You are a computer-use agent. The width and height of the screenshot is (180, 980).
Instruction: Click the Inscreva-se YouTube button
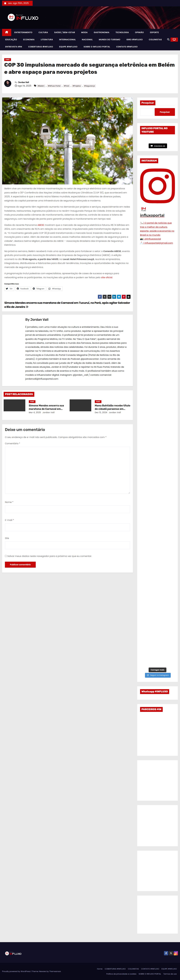pyautogui.click(x=158, y=146)
